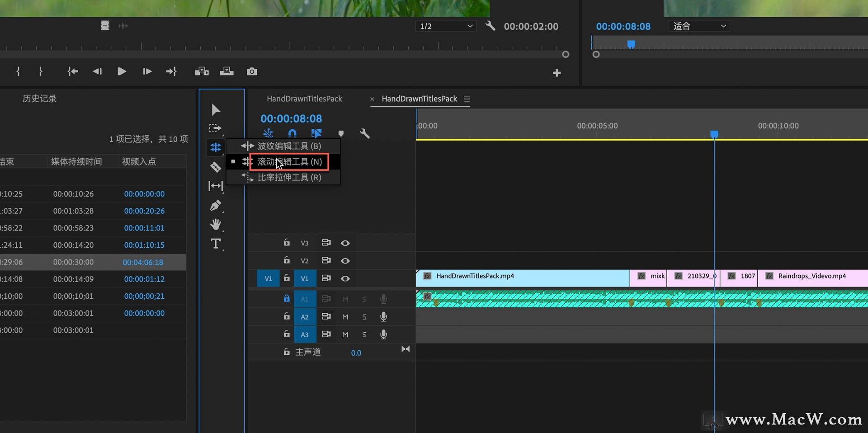Hide V3 track output eye
Image resolution: width=868 pixels, height=433 pixels.
tap(345, 243)
